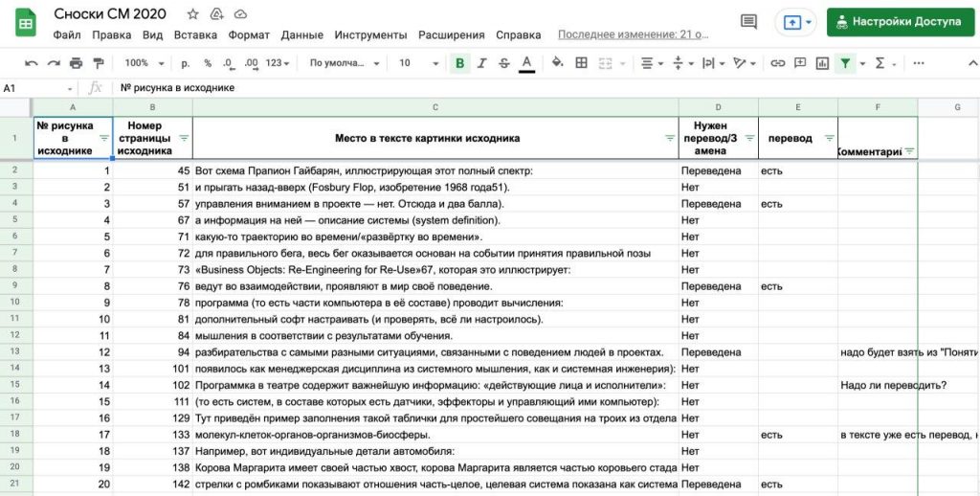The image size is (980, 496).
Task: Open text color picker
Action: click(x=527, y=63)
